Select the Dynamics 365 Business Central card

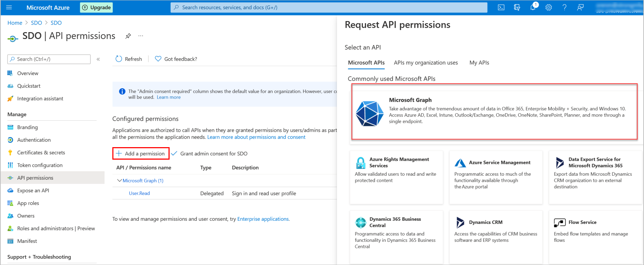396,237
